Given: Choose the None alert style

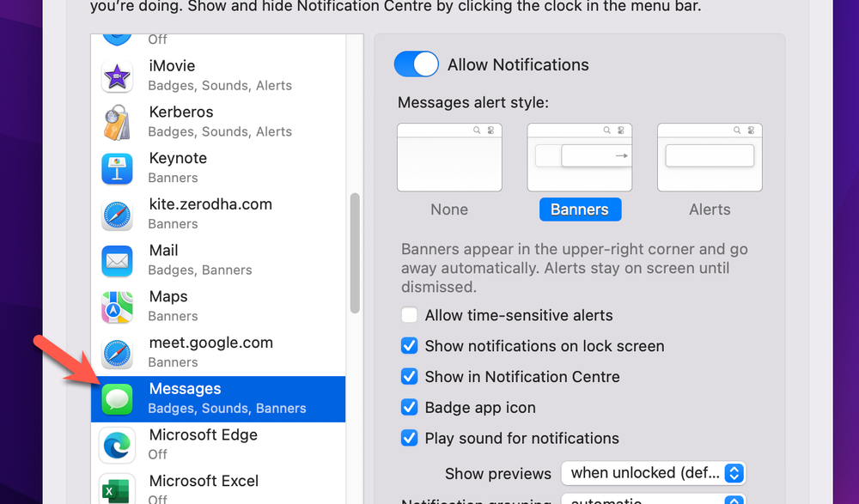Looking at the screenshot, I should tap(449, 157).
